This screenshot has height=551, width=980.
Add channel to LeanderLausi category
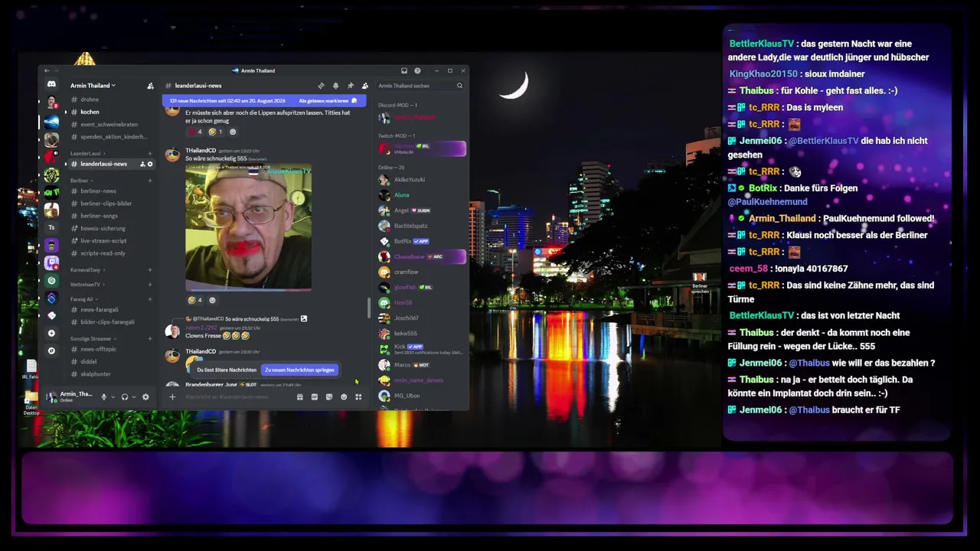pos(150,153)
